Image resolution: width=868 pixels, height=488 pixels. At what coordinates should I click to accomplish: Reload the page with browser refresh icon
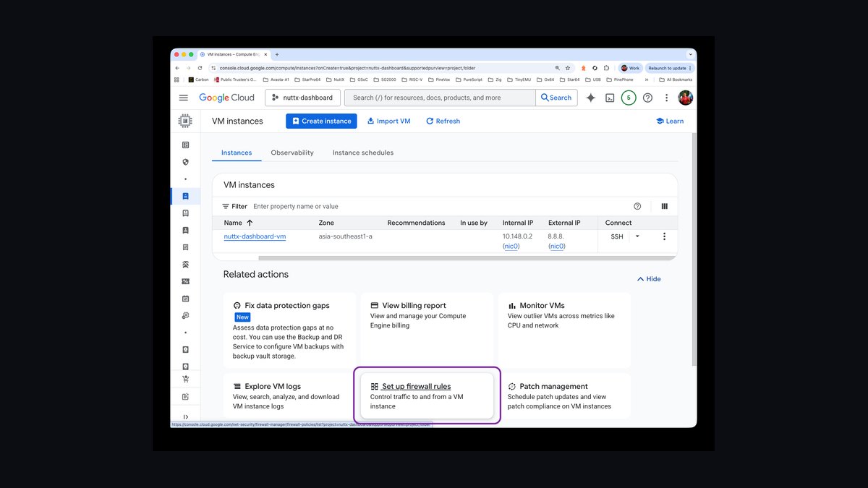200,68
